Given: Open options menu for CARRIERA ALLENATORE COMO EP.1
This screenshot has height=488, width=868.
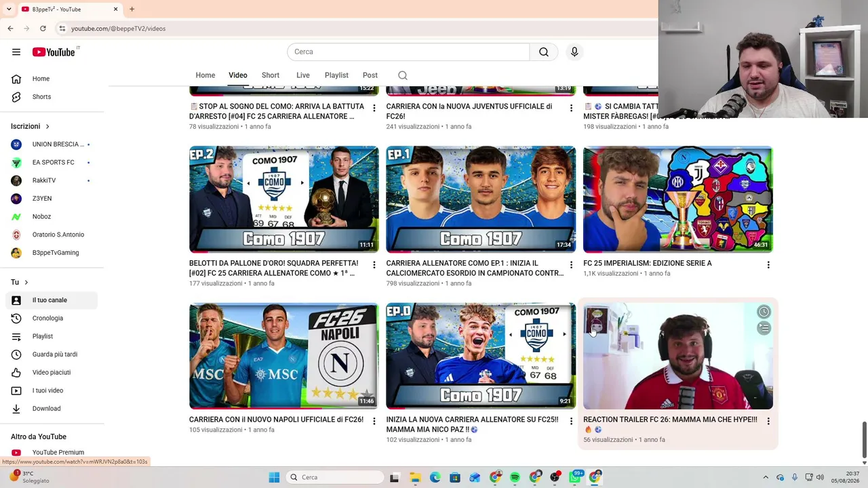Looking at the screenshot, I should 571,264.
